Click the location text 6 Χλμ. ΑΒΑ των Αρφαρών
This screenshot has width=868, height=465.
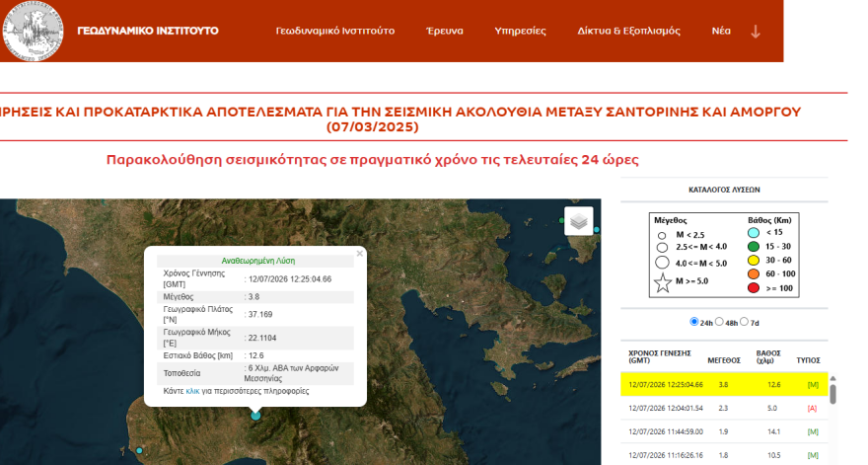[x=291, y=373]
